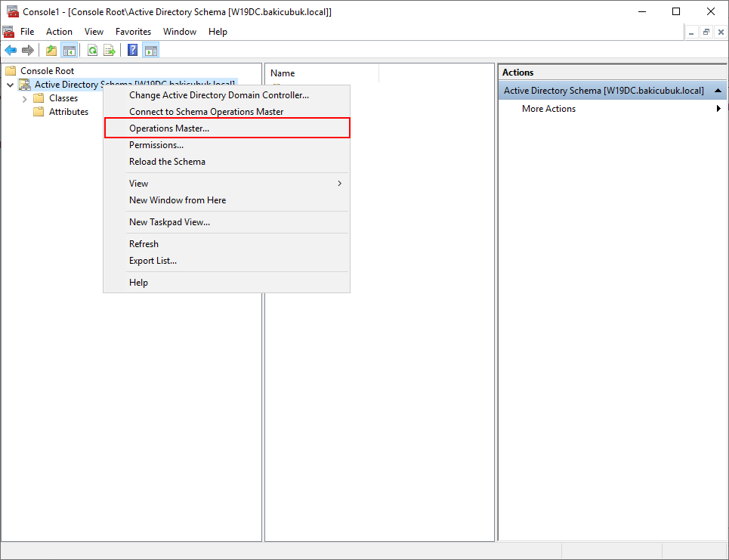Click the Console1 title bar app icon
The height and width of the screenshot is (560, 729).
(x=13, y=11)
